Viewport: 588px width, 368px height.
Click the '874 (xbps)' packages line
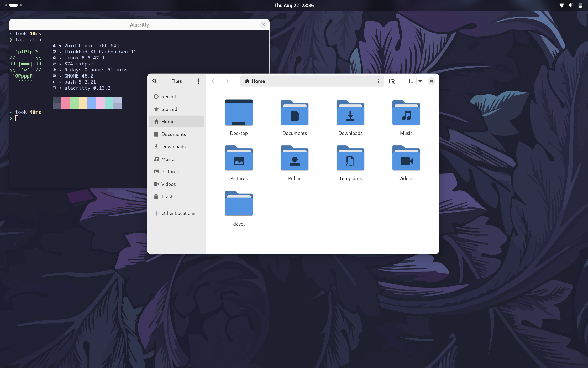click(x=79, y=64)
